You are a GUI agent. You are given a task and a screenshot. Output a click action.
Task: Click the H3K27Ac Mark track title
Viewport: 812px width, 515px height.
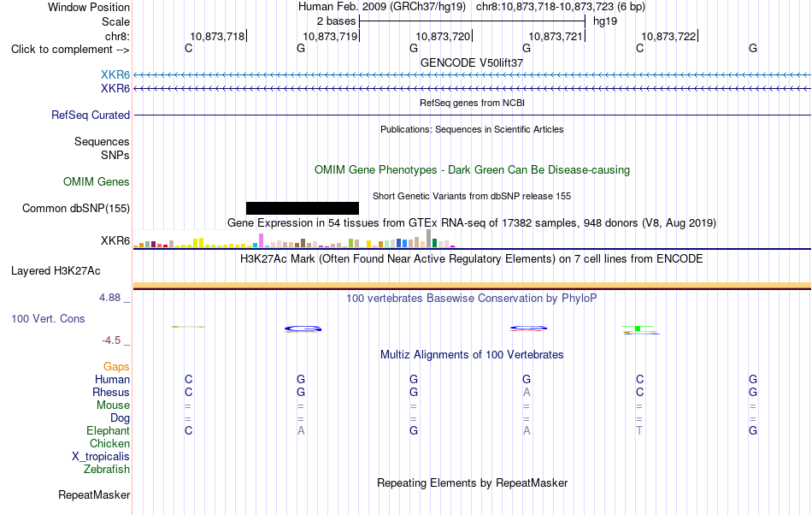472,258
